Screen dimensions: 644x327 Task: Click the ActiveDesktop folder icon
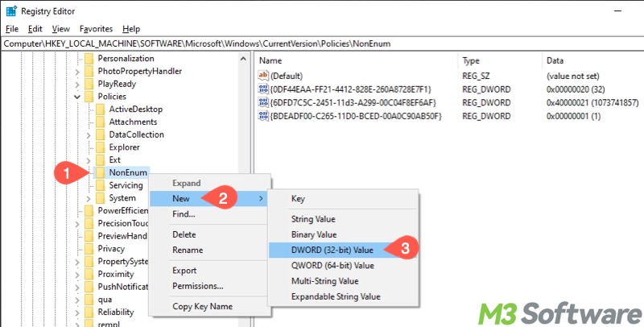click(x=100, y=110)
